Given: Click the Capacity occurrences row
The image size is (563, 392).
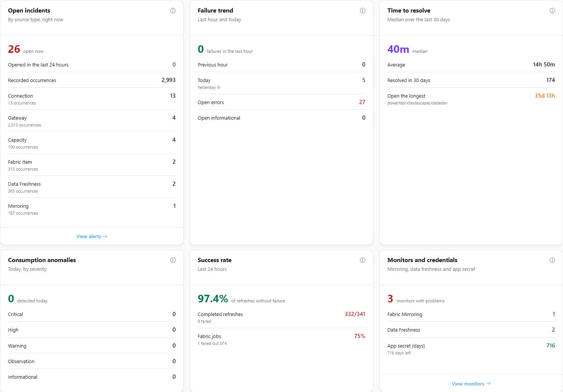Looking at the screenshot, I should (92, 143).
